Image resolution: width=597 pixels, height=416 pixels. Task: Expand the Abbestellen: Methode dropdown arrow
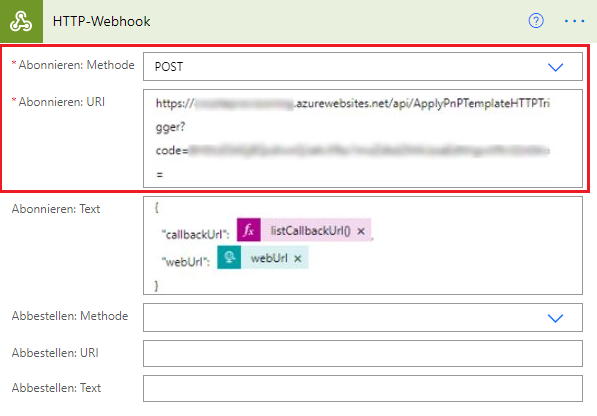[x=555, y=318]
